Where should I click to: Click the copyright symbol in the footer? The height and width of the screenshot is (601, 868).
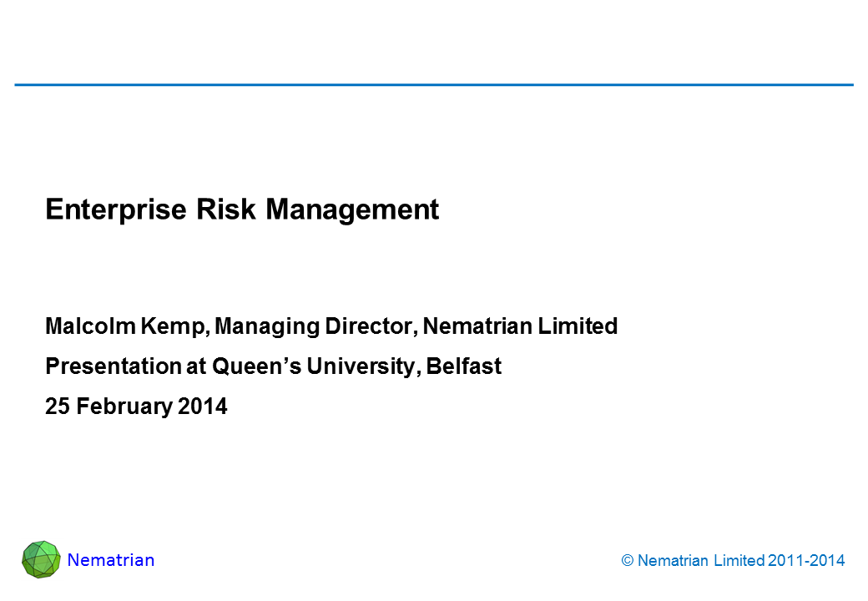pos(627,562)
